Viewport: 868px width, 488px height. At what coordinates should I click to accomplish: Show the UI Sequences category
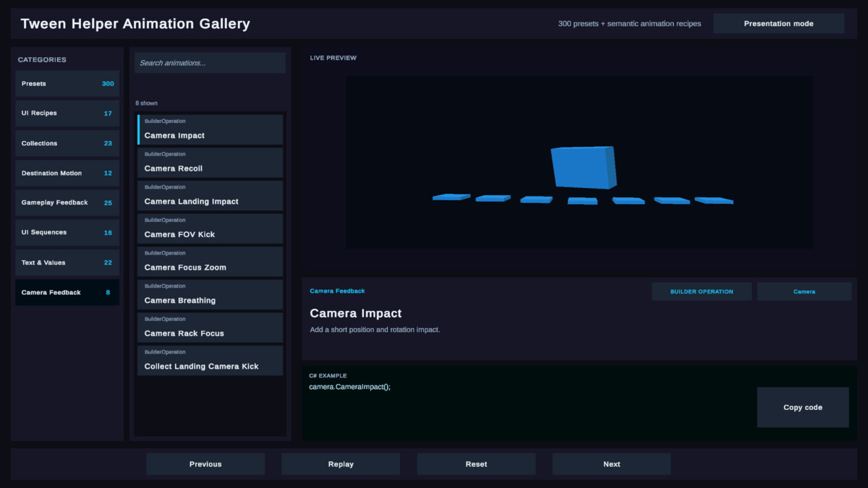click(67, 233)
